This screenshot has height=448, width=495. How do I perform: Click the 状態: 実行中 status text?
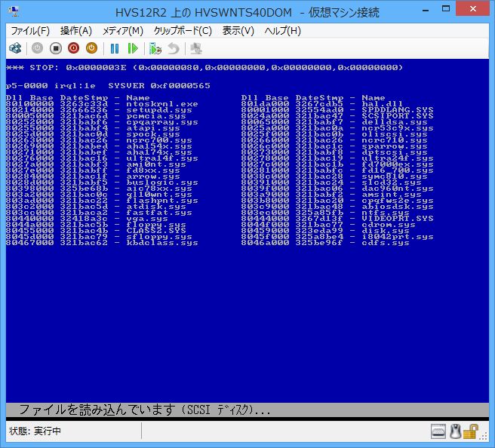click(x=35, y=431)
